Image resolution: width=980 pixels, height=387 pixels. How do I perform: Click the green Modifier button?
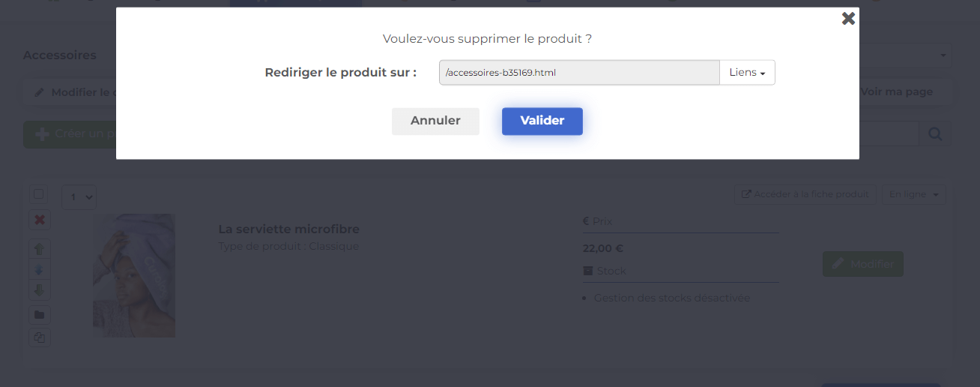[863, 264]
